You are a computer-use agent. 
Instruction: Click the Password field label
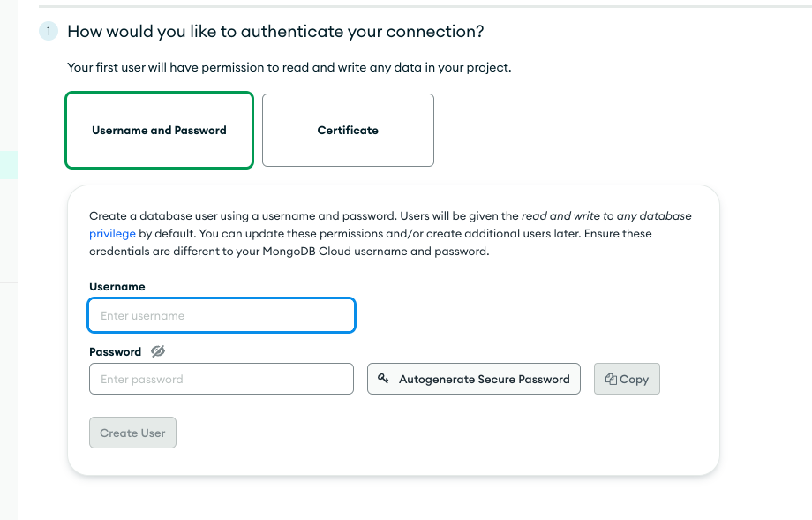[116, 351]
